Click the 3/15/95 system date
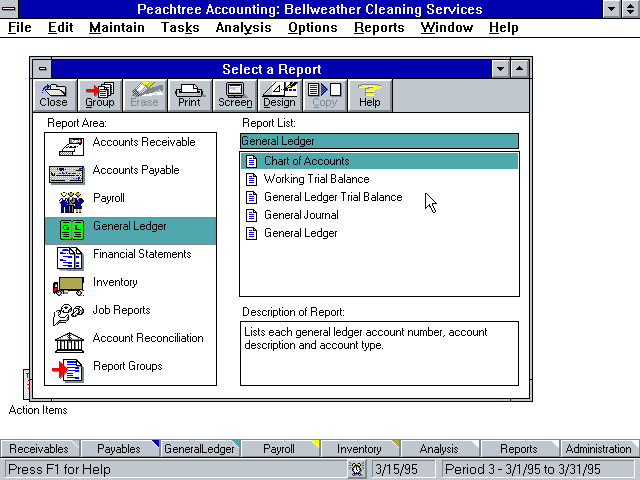The height and width of the screenshot is (480, 640). [x=403, y=469]
